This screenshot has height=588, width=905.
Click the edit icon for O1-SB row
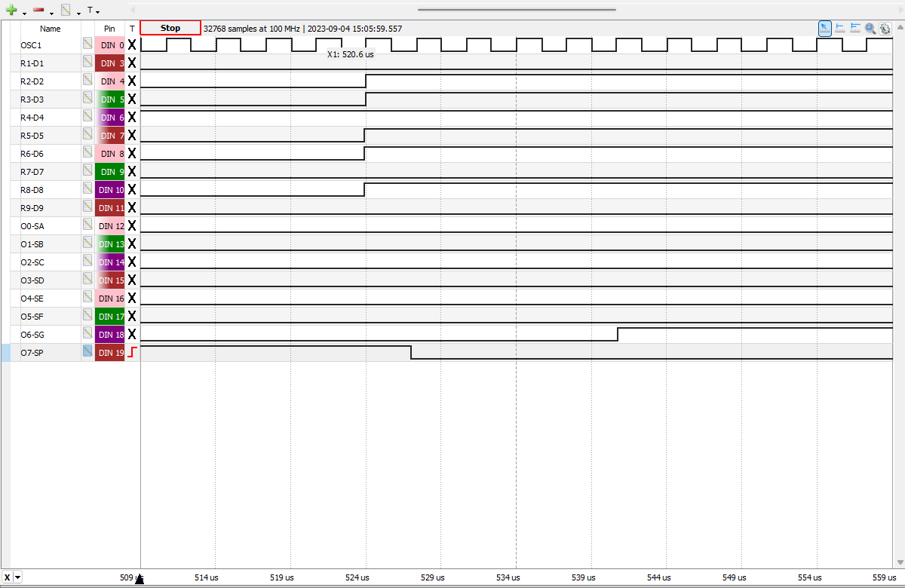87,243
